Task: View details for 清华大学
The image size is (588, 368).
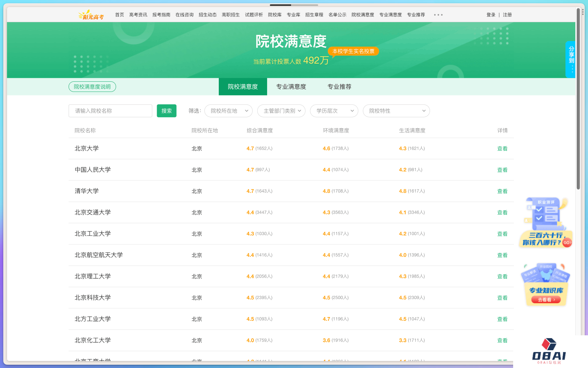Action: [x=502, y=191]
